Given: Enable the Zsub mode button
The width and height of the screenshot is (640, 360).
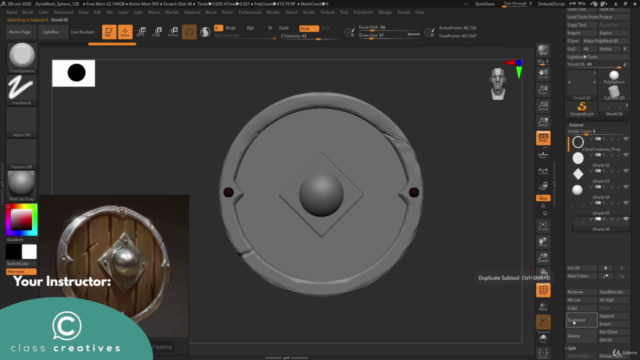Looking at the screenshot, I should 309,28.
